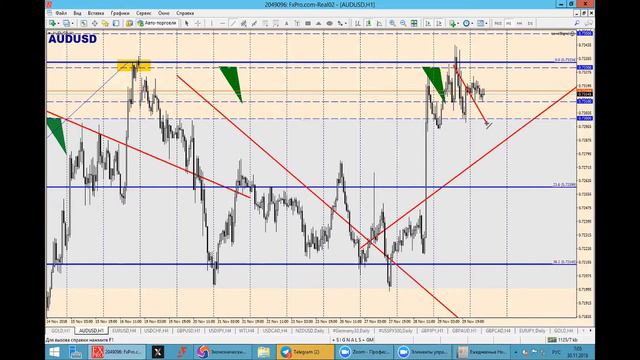
Task: Switch to the GBPUSD,H1 chart tab
Action: pyautogui.click(x=188, y=331)
